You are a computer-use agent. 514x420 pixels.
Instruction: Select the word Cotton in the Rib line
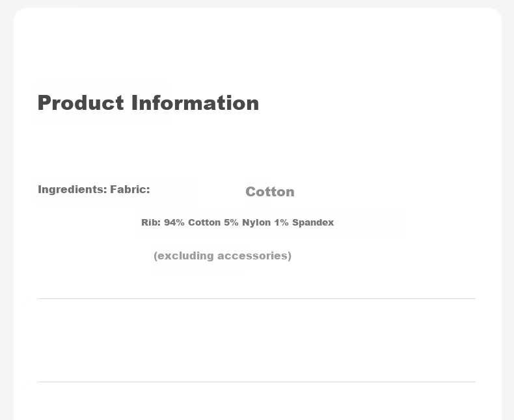[204, 222]
